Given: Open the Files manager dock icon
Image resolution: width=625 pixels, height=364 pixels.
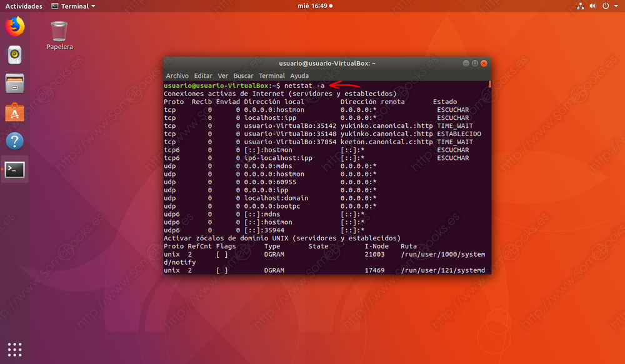Looking at the screenshot, I should click(x=15, y=84).
